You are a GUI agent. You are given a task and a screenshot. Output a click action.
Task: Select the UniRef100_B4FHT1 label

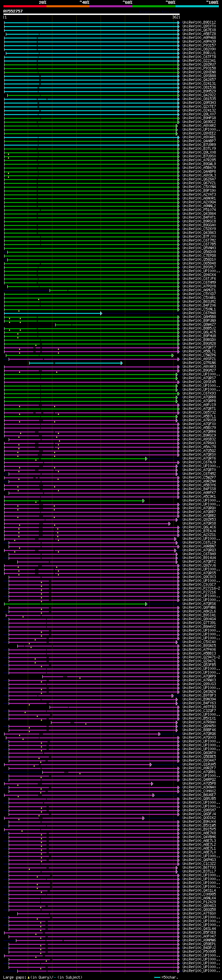coord(199,218)
